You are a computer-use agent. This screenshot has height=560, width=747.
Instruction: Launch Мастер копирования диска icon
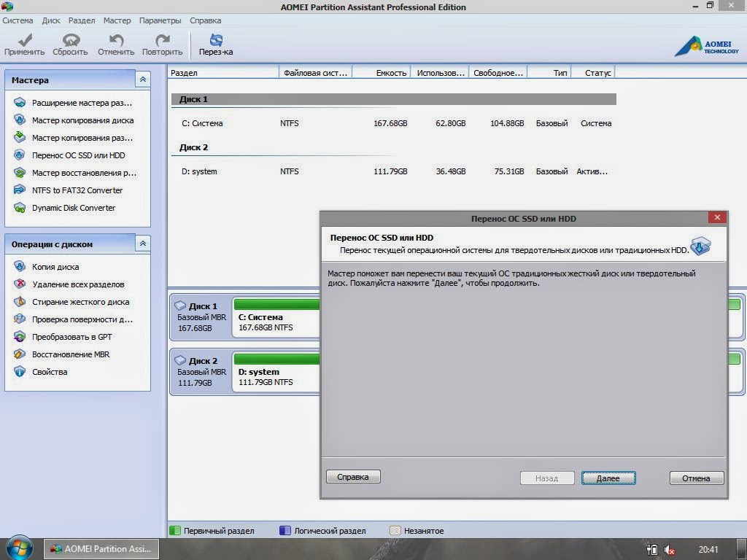point(20,120)
